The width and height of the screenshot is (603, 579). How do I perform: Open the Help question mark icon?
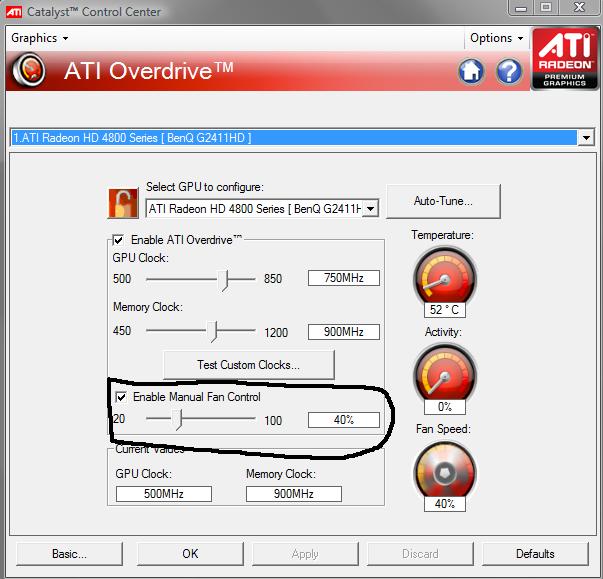[x=509, y=71]
